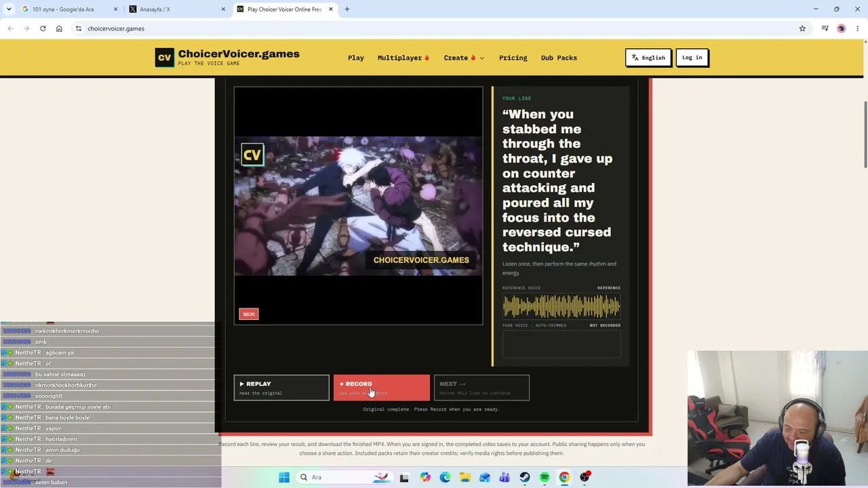Image resolution: width=868 pixels, height=488 pixels.
Task: Click chat message "soooright"
Action: tap(49, 396)
